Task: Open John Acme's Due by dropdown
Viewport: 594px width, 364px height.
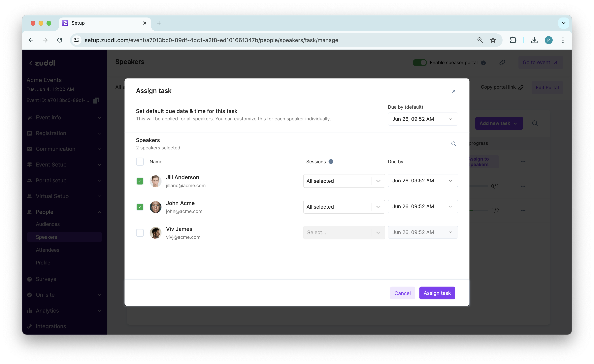Action: tap(423, 206)
